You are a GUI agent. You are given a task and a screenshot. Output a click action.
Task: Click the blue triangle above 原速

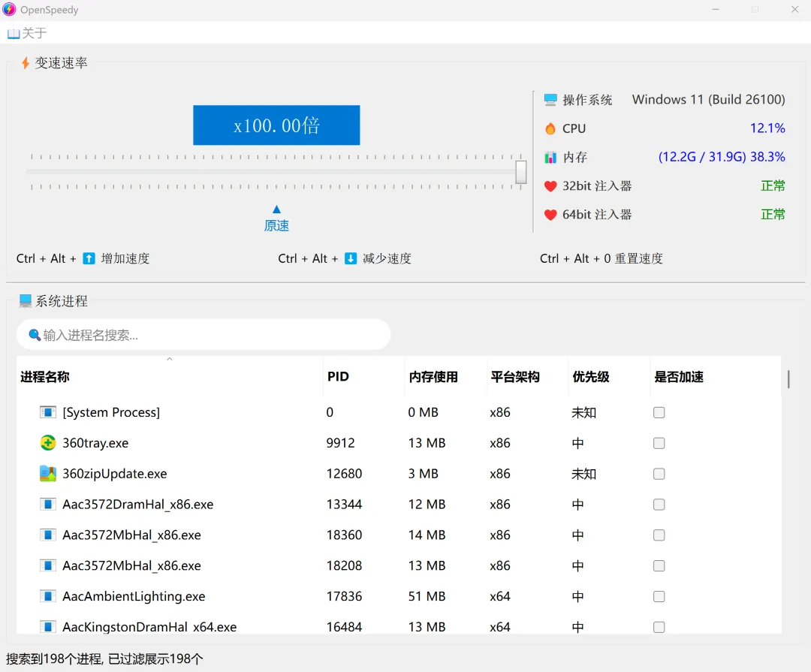(276, 209)
